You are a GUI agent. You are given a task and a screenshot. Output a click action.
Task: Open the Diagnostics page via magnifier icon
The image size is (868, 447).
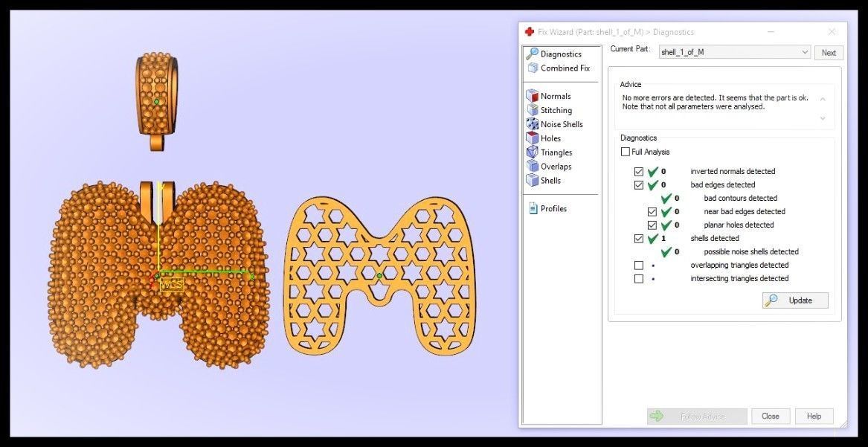coord(532,54)
